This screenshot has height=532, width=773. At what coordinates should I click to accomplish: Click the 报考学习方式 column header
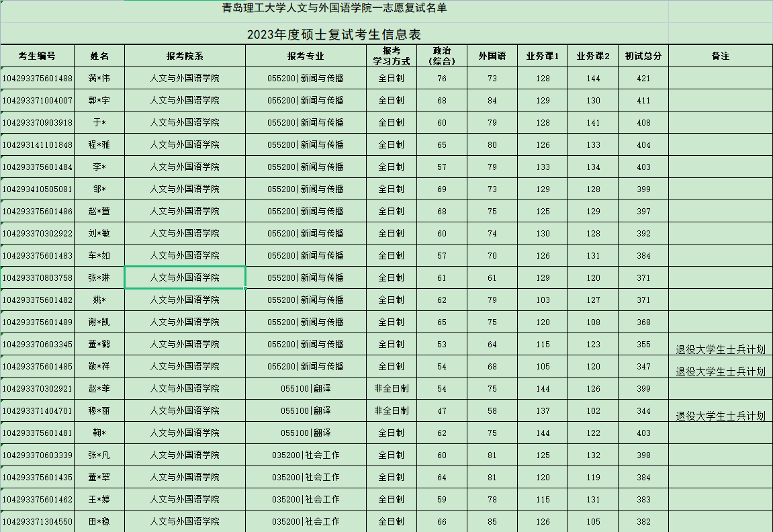click(392, 56)
